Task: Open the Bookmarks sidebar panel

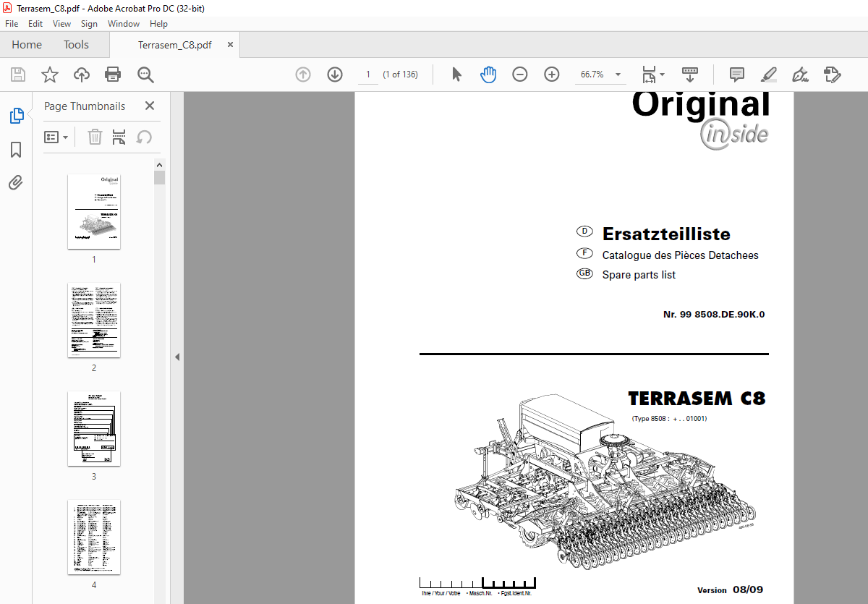Action: (16, 150)
